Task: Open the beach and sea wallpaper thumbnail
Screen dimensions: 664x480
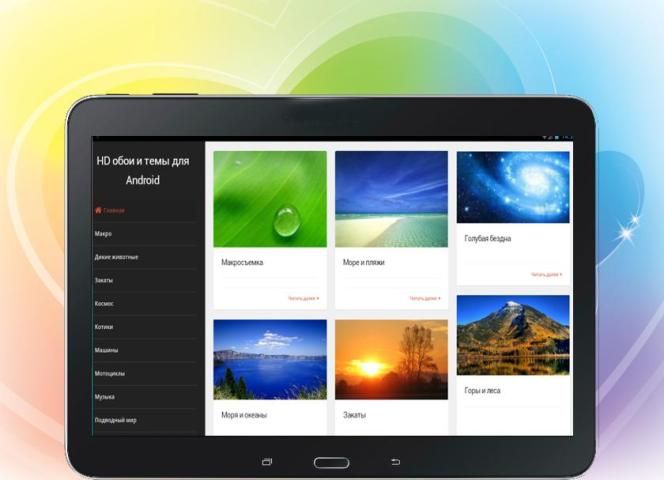Action: (391, 198)
